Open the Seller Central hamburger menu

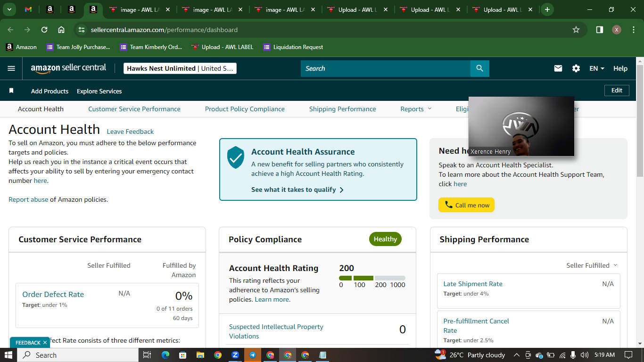[x=11, y=68]
